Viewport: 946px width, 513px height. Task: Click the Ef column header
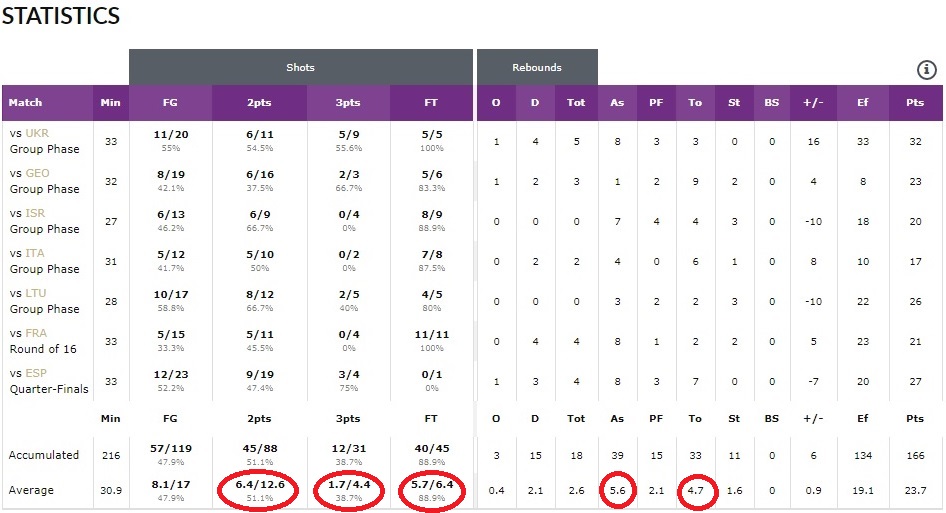tap(863, 103)
